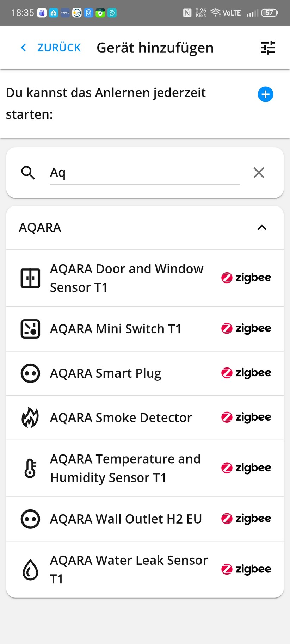The image size is (290, 644).
Task: Click the AQARA group header label
Action: (40, 228)
